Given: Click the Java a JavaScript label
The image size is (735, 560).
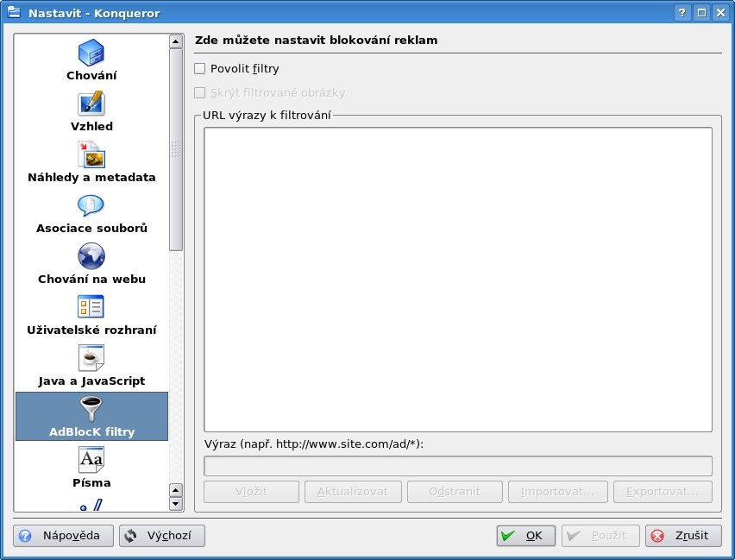Looking at the screenshot, I should pos(91,381).
